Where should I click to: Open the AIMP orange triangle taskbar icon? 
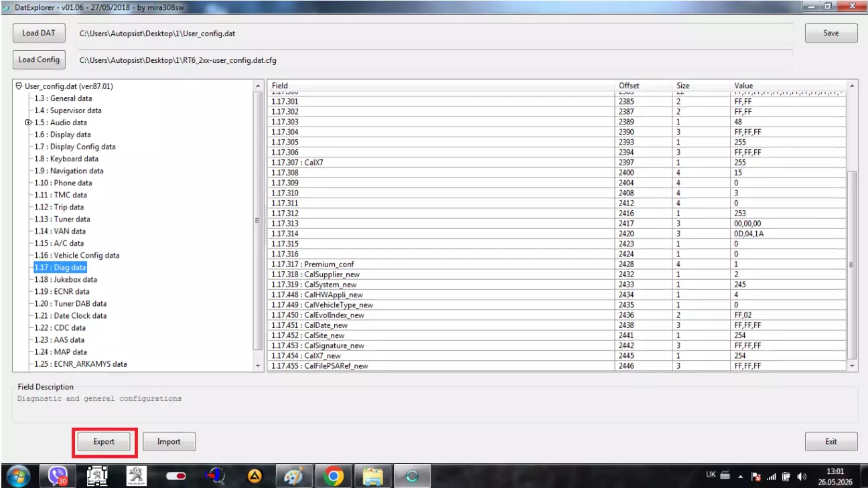click(255, 476)
